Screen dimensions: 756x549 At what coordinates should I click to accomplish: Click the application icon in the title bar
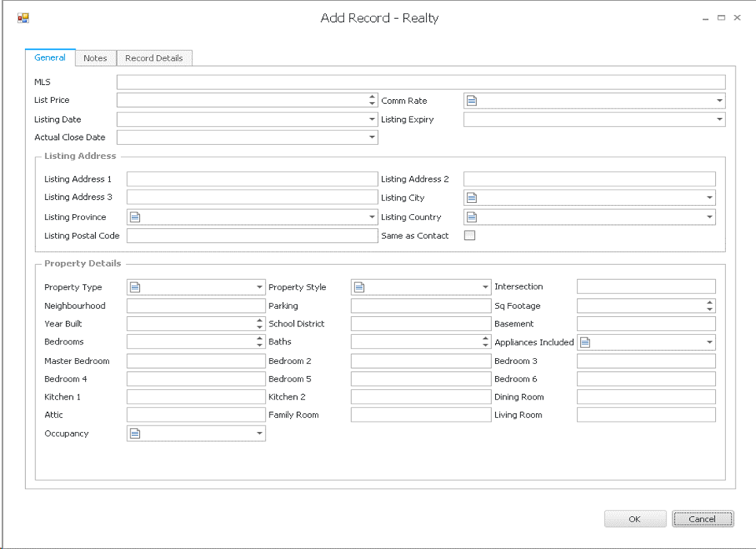pyautogui.click(x=23, y=17)
